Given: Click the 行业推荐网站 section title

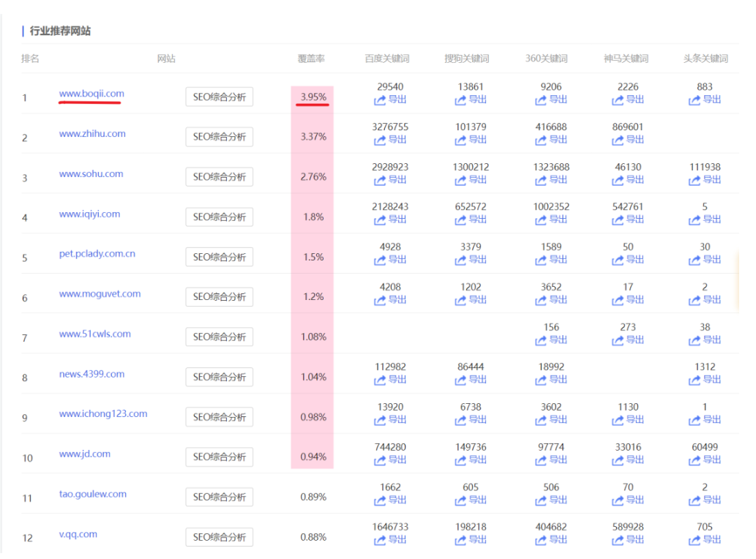Looking at the screenshot, I should coord(60,31).
